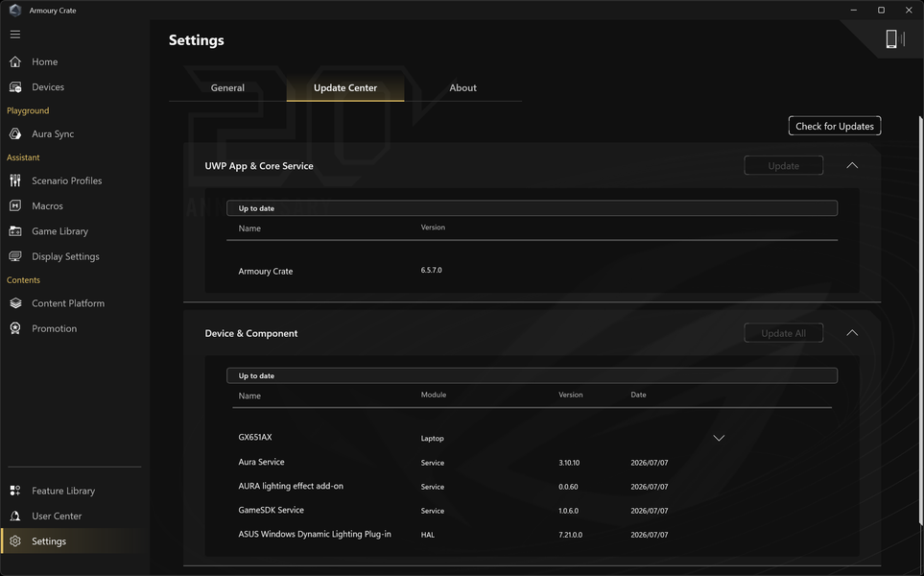The height and width of the screenshot is (576, 924).
Task: Open the Promotion badge icon
Action: pos(15,328)
